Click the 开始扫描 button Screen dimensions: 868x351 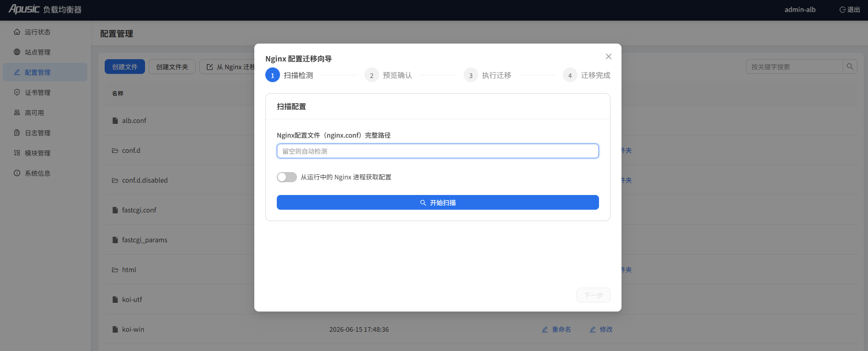[x=438, y=202]
